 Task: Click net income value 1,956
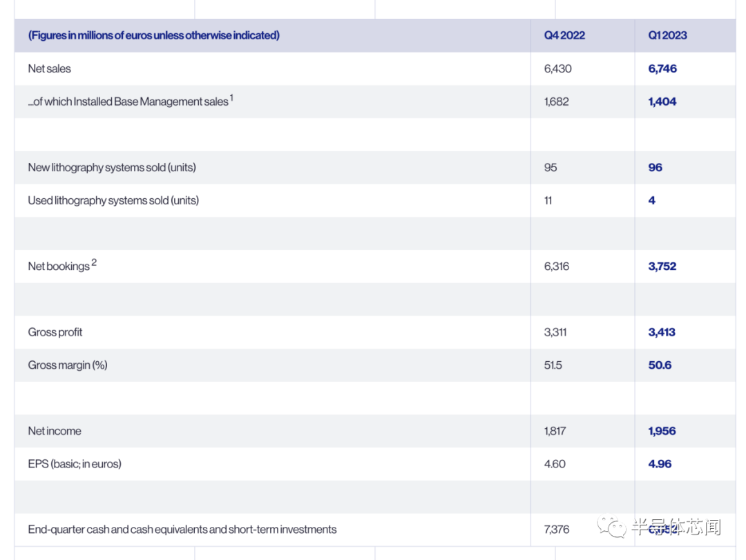click(662, 431)
